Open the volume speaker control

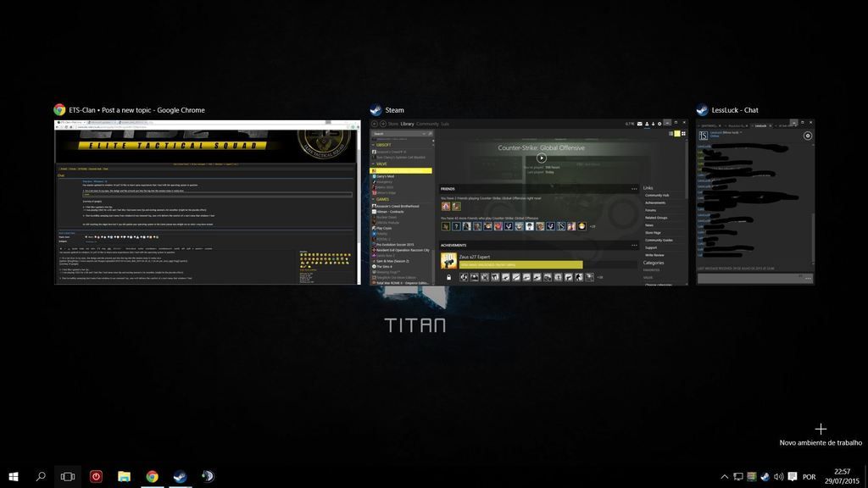coord(778,476)
